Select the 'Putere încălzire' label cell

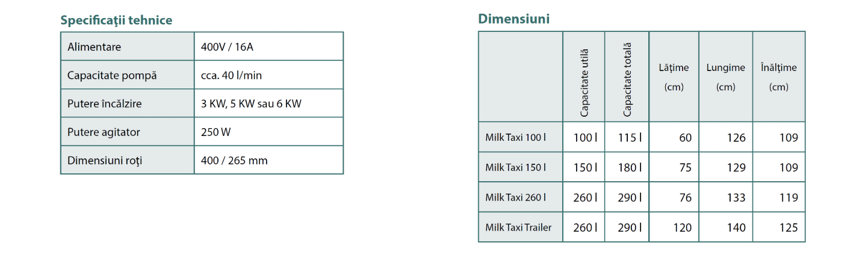coord(128,104)
